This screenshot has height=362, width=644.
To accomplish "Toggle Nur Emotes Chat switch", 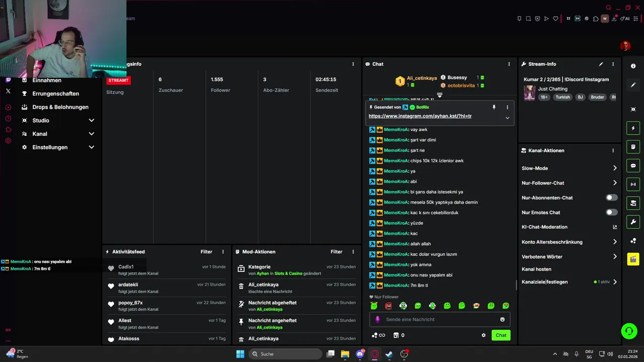I will pyautogui.click(x=611, y=212).
